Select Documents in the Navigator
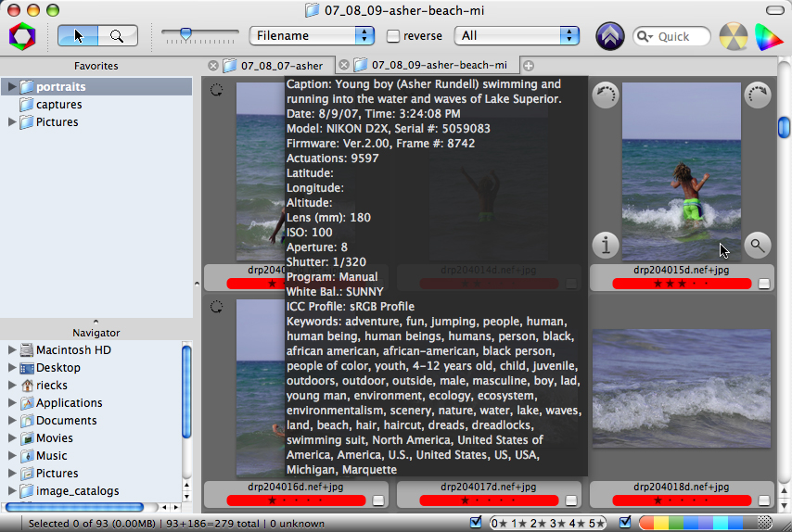792x532 pixels. 66,420
